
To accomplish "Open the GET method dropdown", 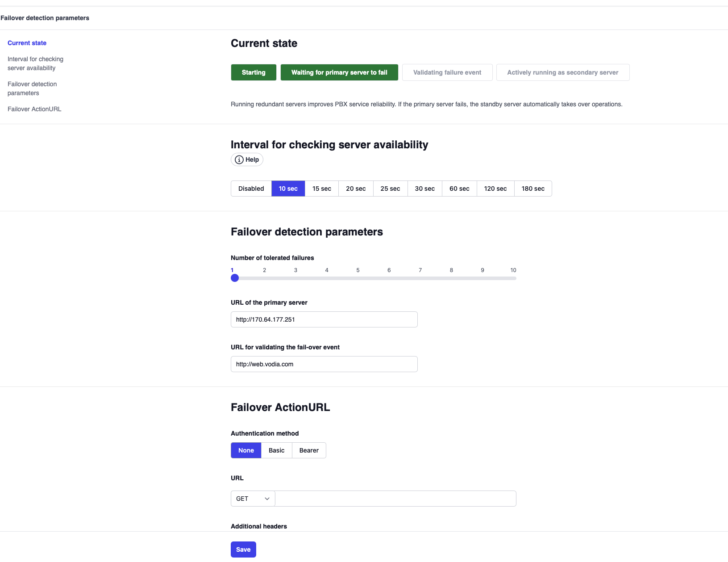I will click(253, 499).
